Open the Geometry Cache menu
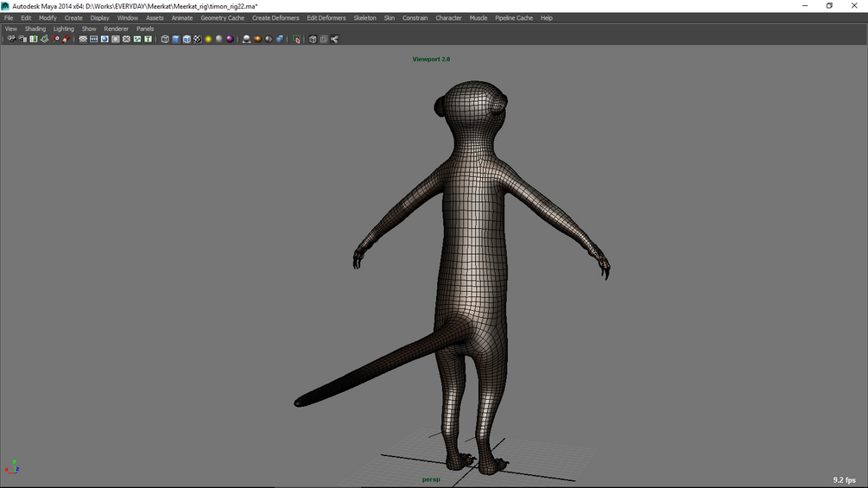The image size is (868, 488). click(222, 17)
